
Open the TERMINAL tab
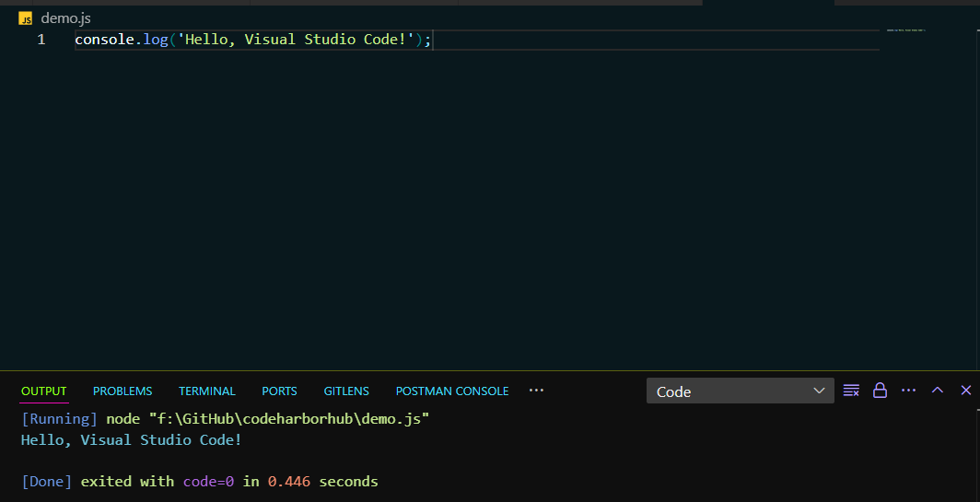207,391
